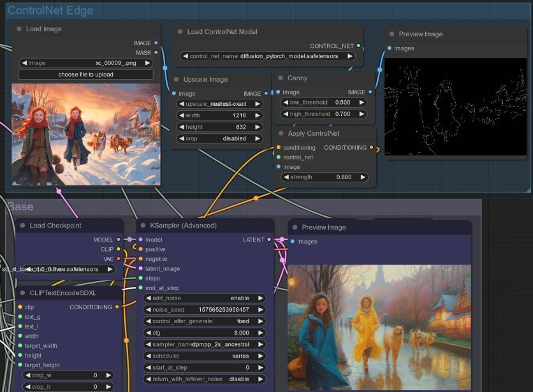This screenshot has width=533, height=392.
Task: Collapse the Upscale Image node dot
Action: [177, 79]
